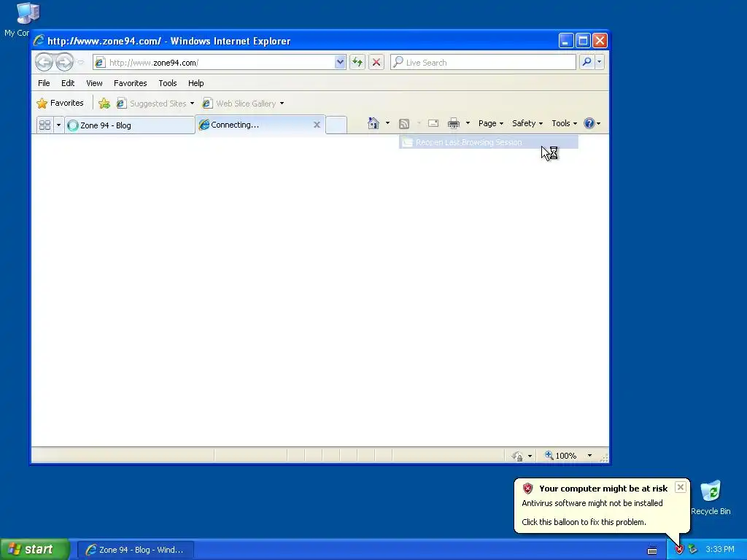Open a new blank tab
The image size is (747, 560).
pyautogui.click(x=336, y=125)
